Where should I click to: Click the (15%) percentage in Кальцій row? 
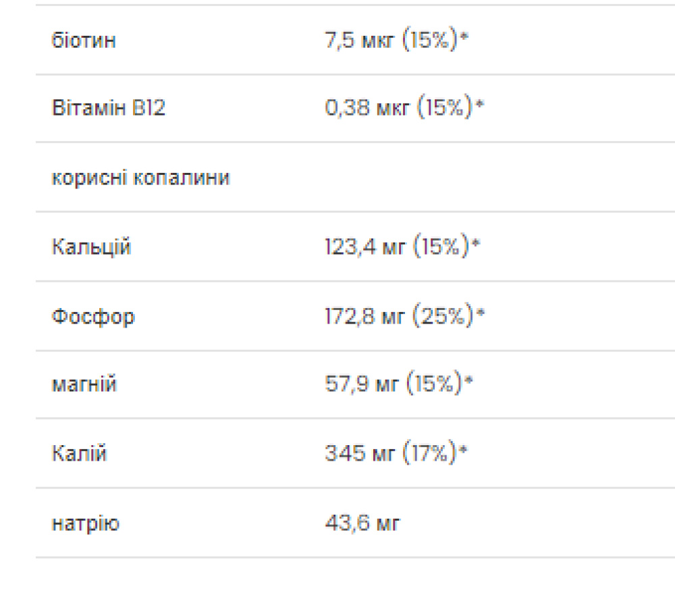point(441,247)
